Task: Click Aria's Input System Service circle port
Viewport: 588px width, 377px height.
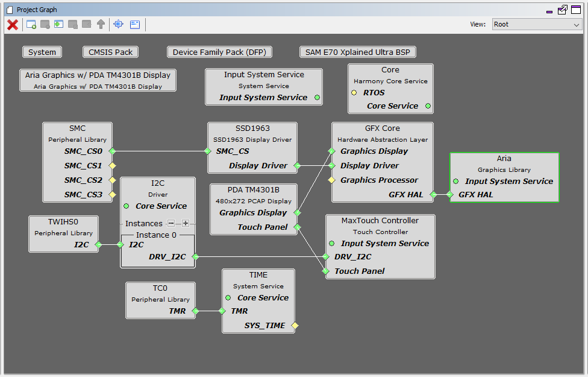Action: pos(456,182)
